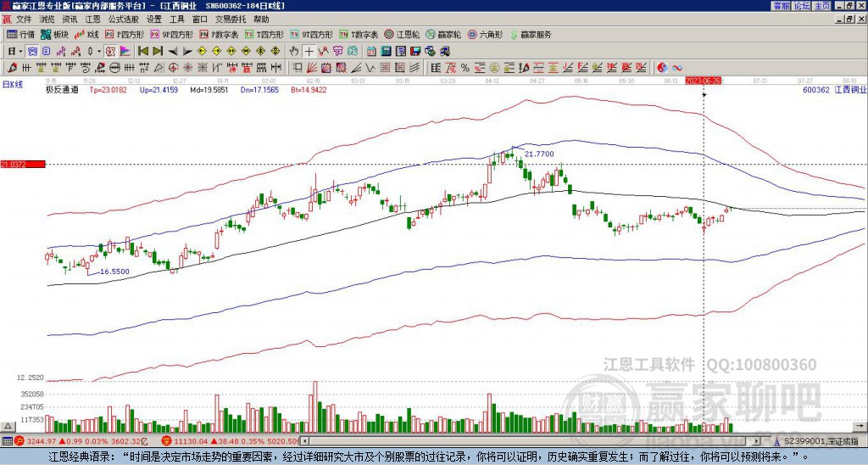Open the 江恩 menu

(92, 20)
